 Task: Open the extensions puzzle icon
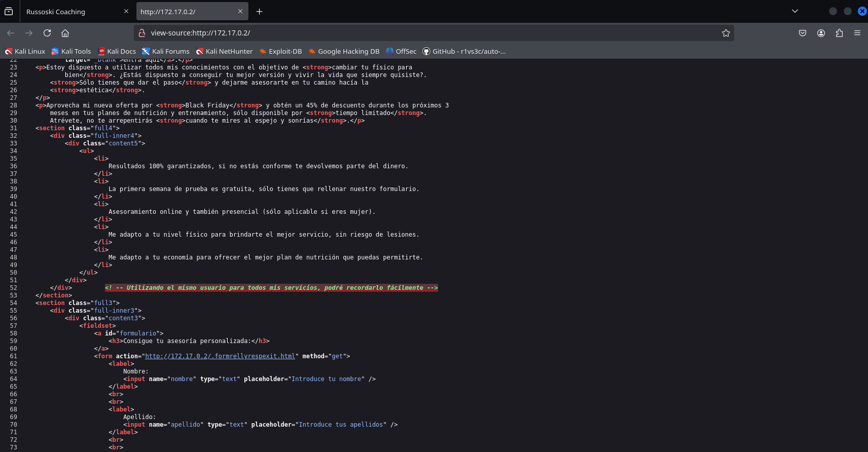pos(839,33)
